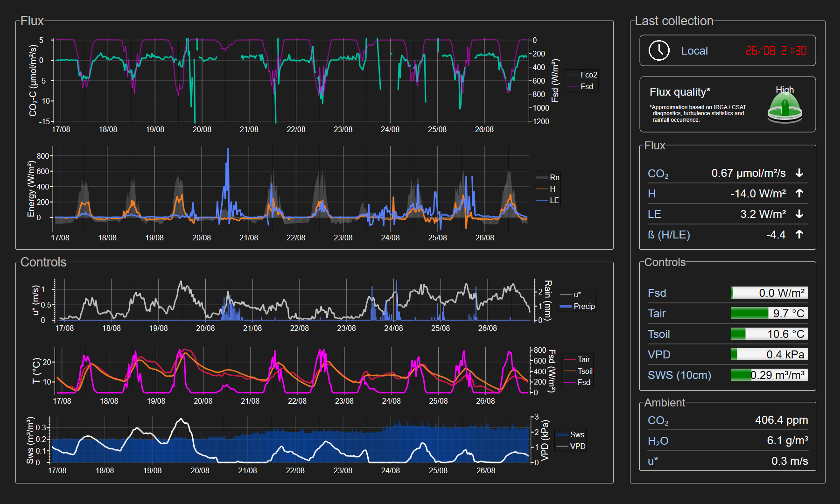Select the VPD label in Controls panel

click(x=659, y=355)
